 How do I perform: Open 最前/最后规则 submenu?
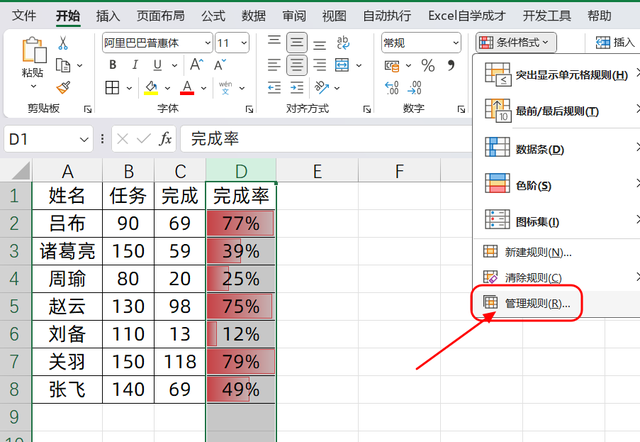[x=558, y=111]
